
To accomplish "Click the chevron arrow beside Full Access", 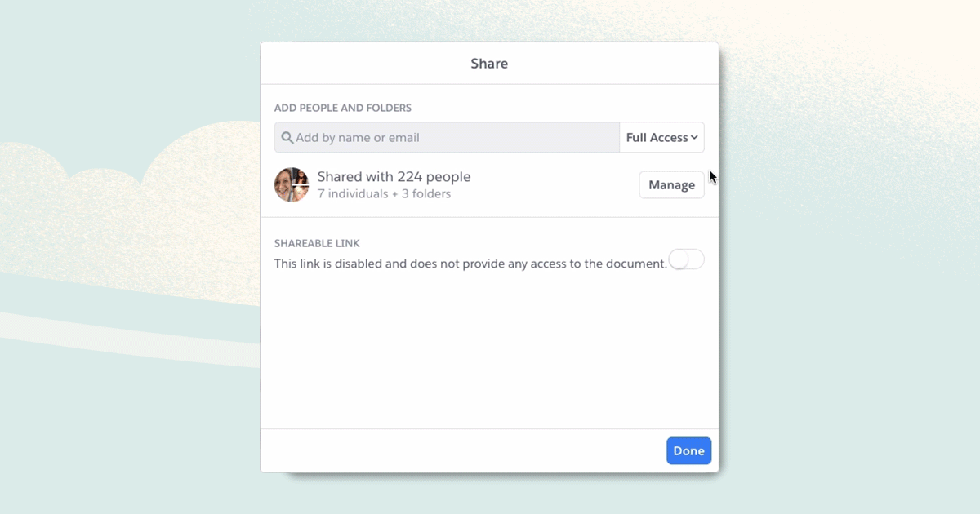I will (695, 138).
